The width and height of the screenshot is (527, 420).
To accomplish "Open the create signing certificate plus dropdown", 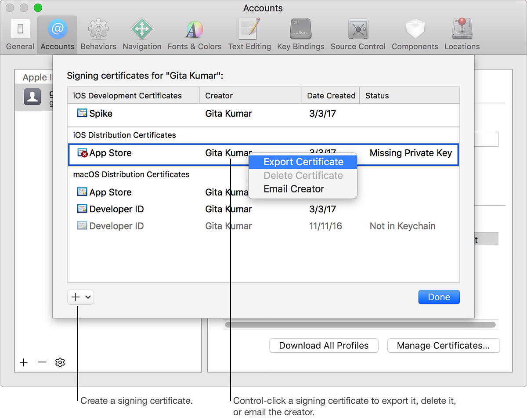I will pyautogui.click(x=80, y=297).
